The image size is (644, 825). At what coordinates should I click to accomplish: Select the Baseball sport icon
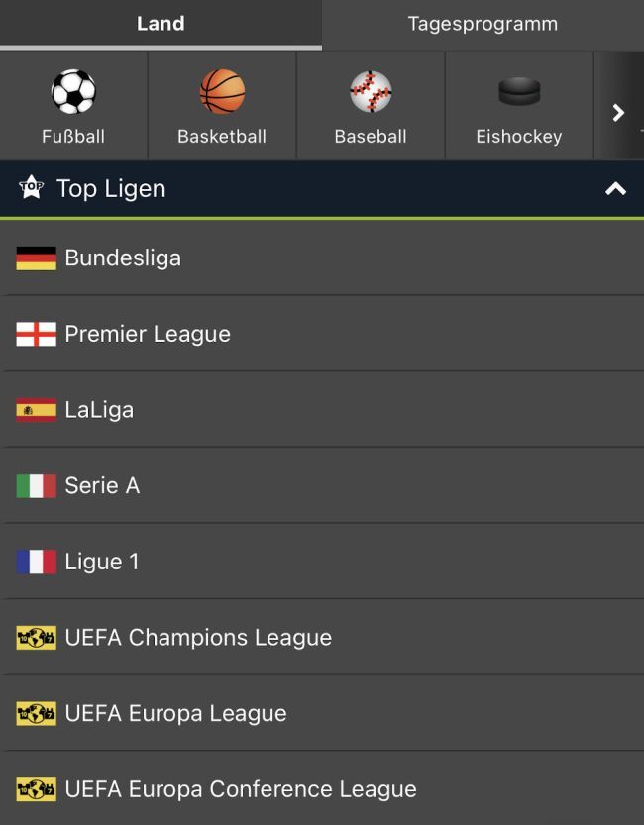(371, 92)
